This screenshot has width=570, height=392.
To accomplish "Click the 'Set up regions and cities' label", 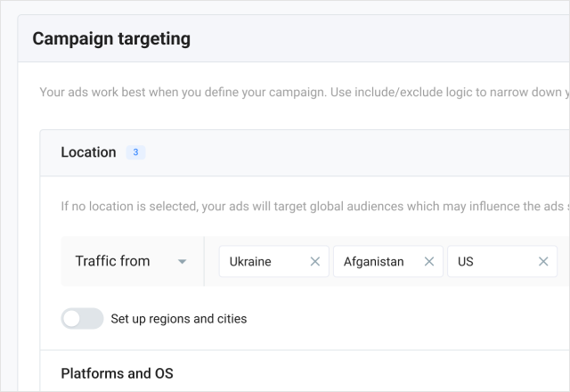I will pos(178,319).
